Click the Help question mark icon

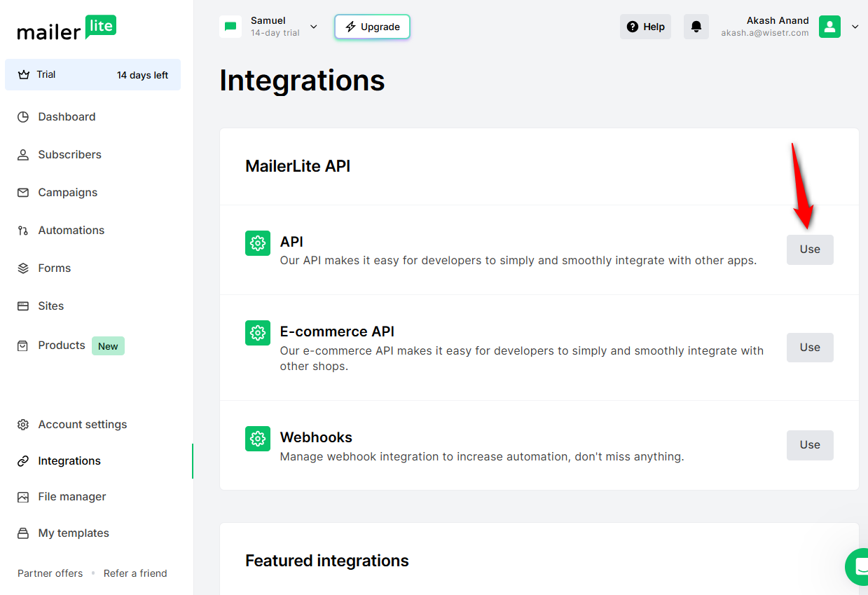[x=633, y=27]
